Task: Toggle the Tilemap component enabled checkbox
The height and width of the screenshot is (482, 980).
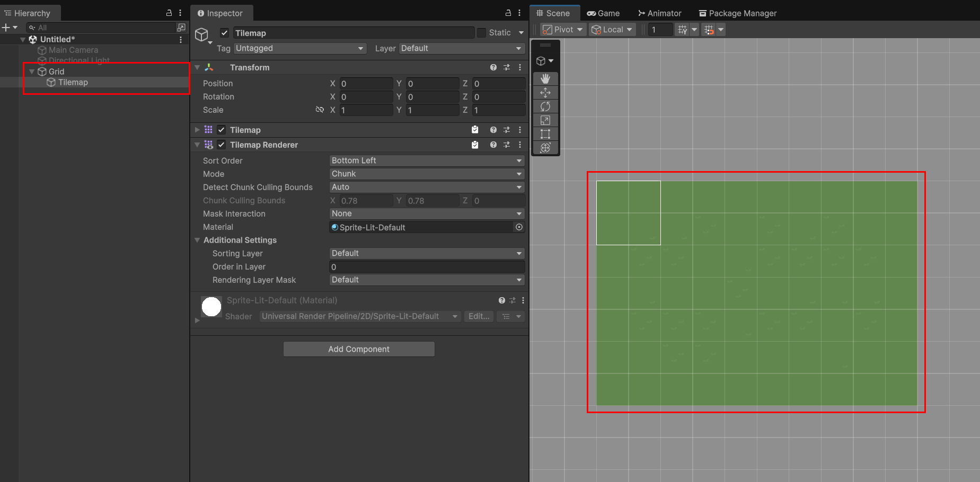Action: [x=222, y=130]
